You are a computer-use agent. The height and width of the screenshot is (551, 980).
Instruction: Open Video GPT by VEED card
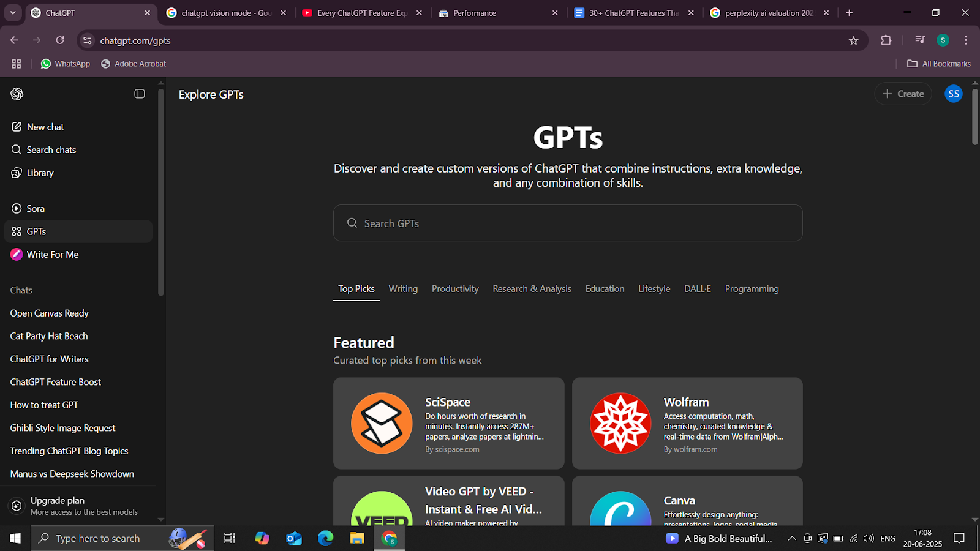click(448, 501)
